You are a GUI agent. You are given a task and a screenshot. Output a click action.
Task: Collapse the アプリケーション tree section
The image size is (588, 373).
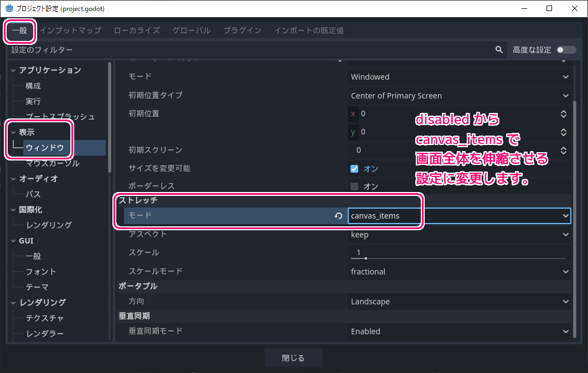(13, 70)
